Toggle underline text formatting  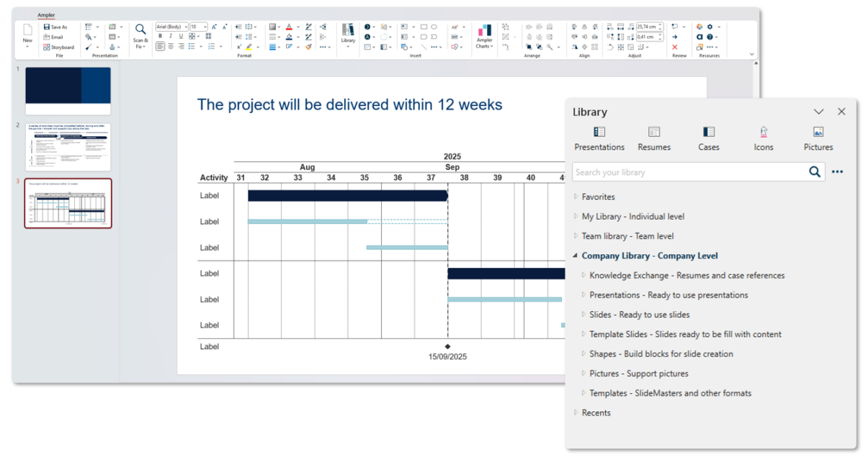coord(180,36)
